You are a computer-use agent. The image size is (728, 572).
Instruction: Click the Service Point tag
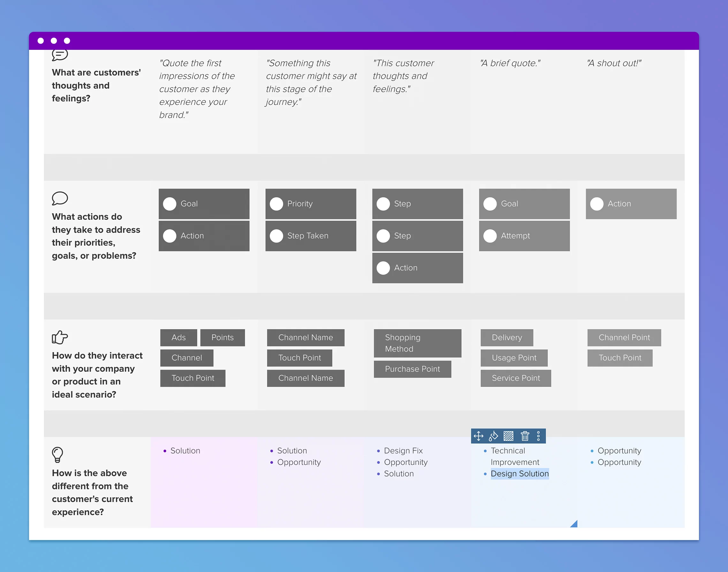(515, 378)
